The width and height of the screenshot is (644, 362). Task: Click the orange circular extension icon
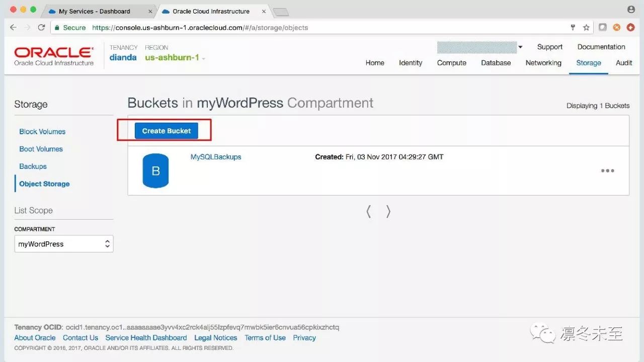[616, 28]
